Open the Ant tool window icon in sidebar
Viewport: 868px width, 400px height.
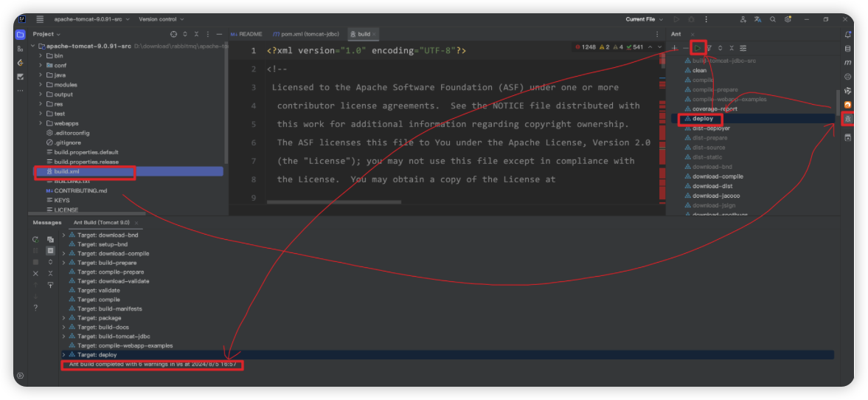(847, 119)
